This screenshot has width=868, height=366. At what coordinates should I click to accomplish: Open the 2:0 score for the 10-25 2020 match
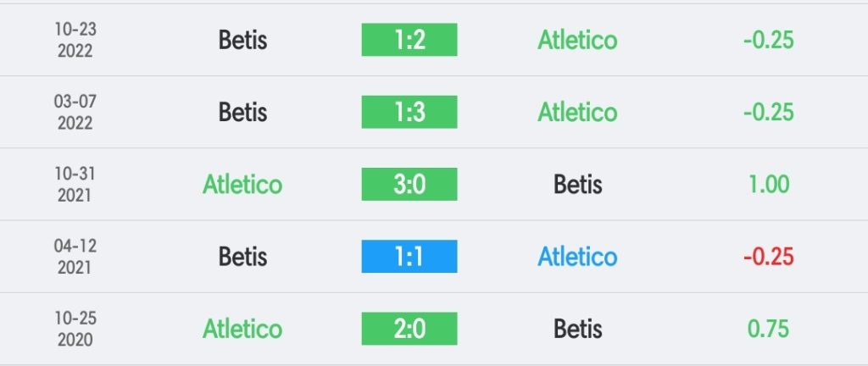(409, 329)
